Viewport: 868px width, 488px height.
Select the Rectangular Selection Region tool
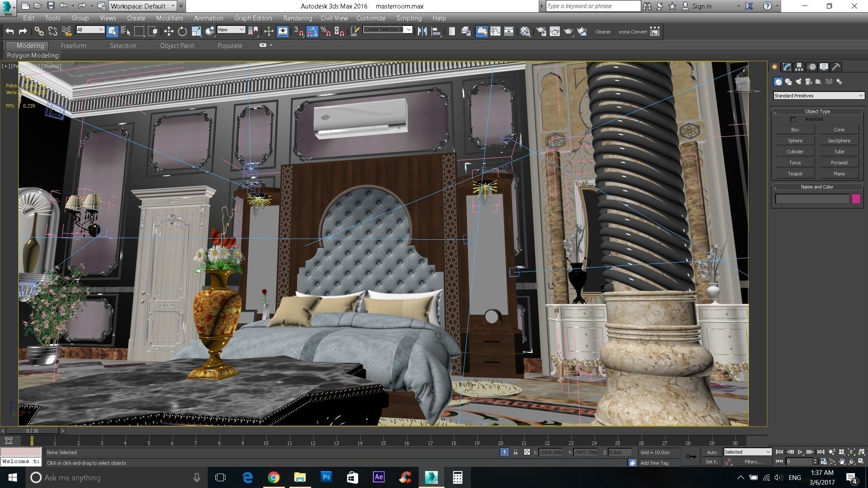click(x=139, y=31)
